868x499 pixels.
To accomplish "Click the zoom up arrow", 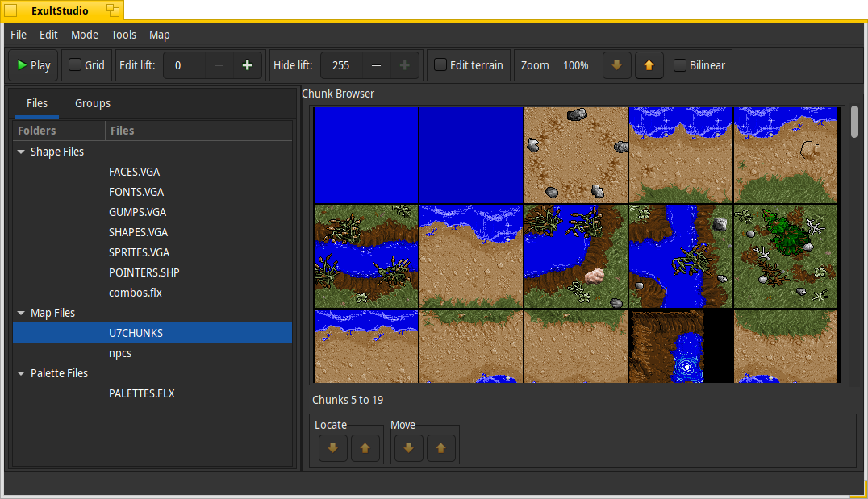I will point(649,65).
